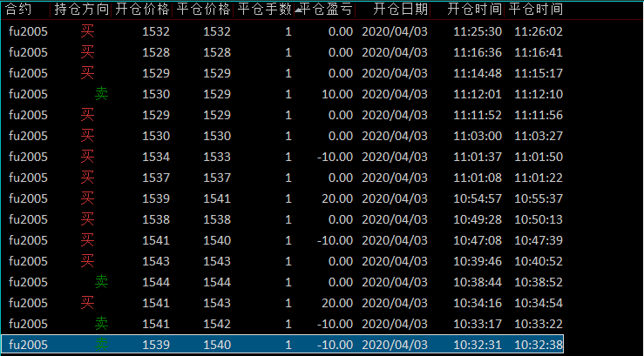The width and height of the screenshot is (644, 356).
Task: Click lot count 1 in the 11:03:00 row
Action: click(x=288, y=136)
